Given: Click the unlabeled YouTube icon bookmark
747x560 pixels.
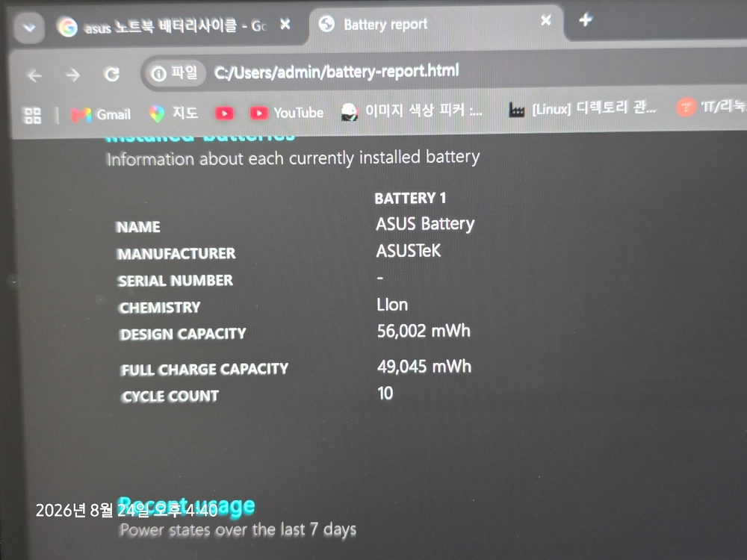Looking at the screenshot, I should pos(224,113).
